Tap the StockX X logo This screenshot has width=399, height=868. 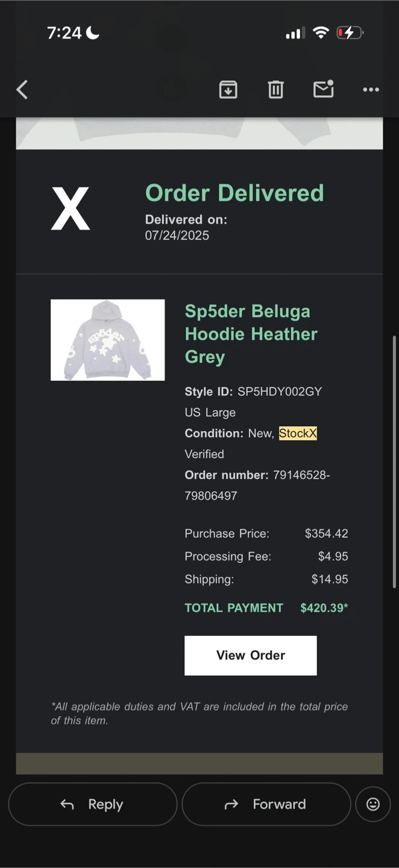click(x=71, y=209)
